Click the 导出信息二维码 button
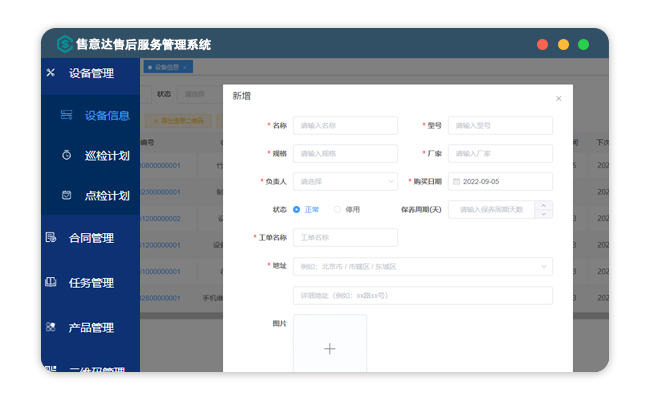This screenshot has width=650, height=400. (178, 121)
